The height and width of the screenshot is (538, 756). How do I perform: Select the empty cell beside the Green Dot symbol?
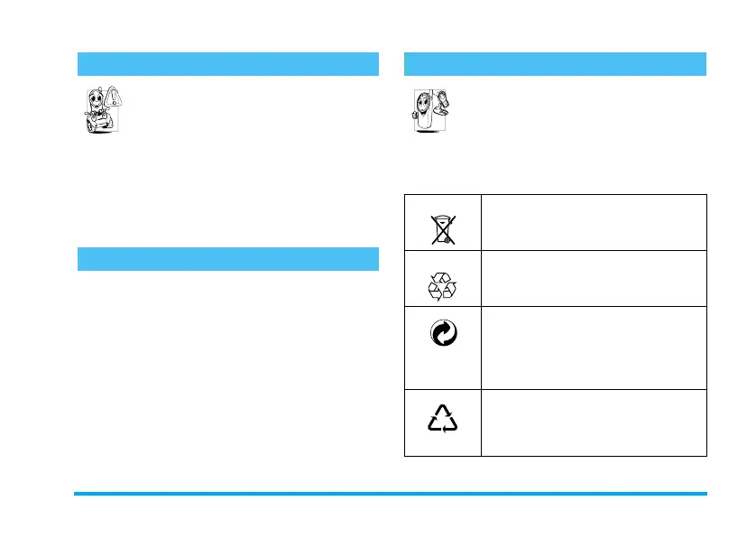pyautogui.click(x=594, y=348)
